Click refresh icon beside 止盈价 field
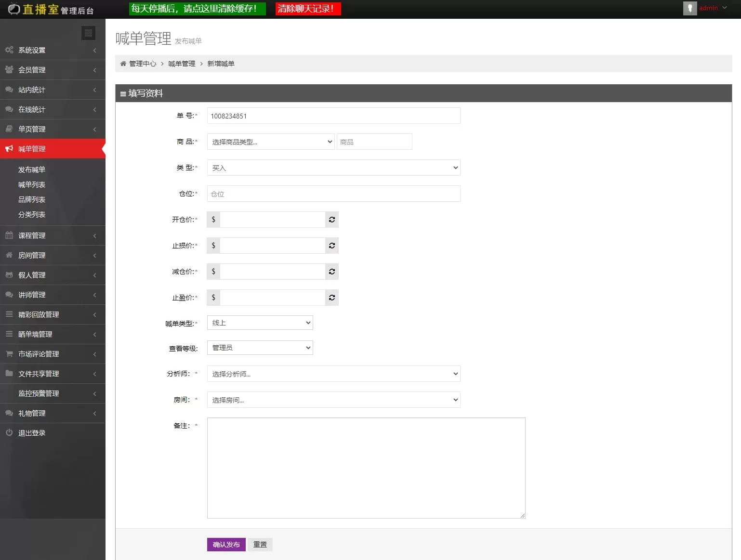 [x=332, y=298]
